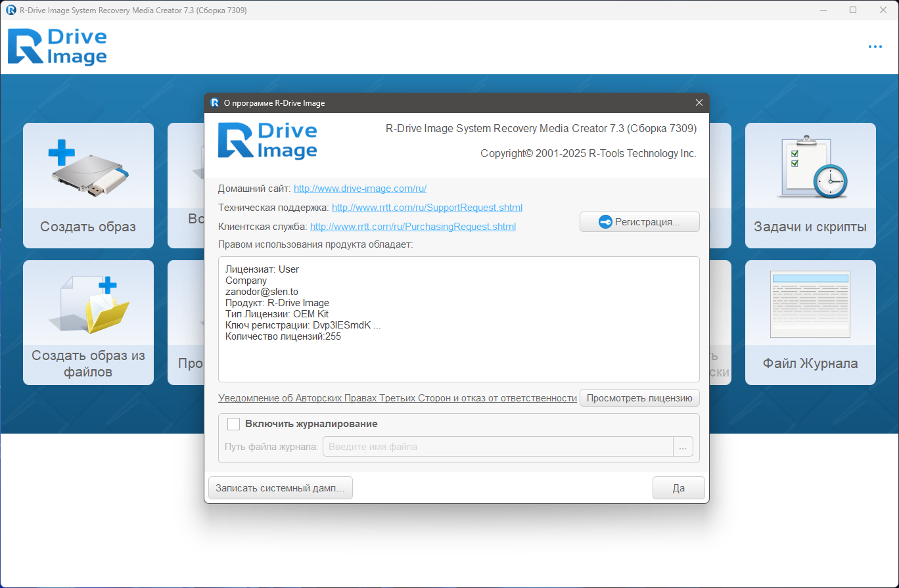899x588 pixels.
Task: Click the R-Drive Image logo in About dialog
Action: coord(267,141)
